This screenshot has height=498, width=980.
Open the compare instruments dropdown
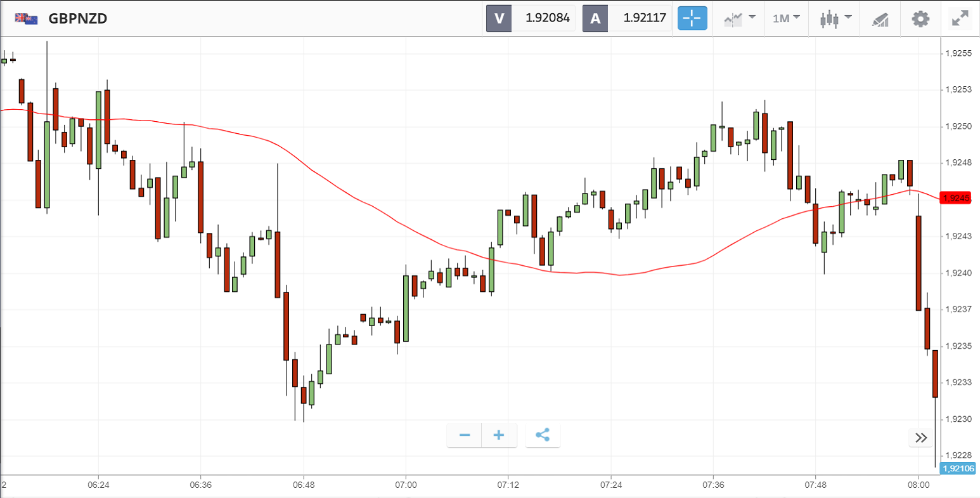[x=740, y=18]
